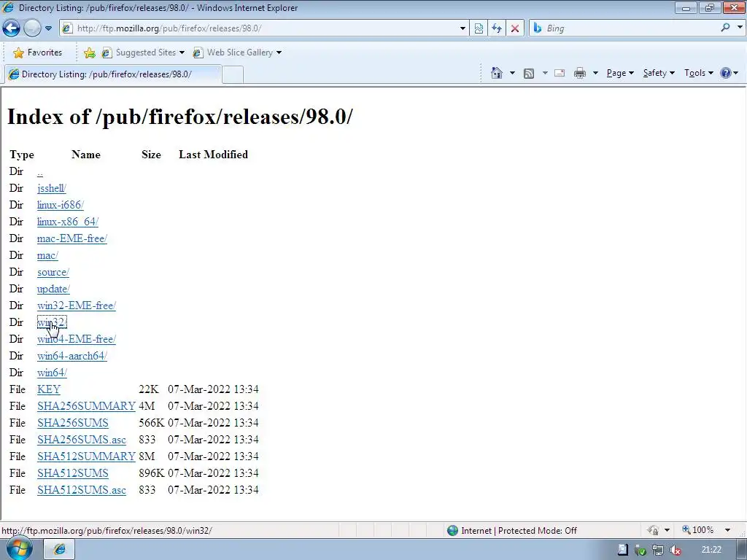Open the parent directory '..' link
The image size is (747, 560).
coord(40,172)
